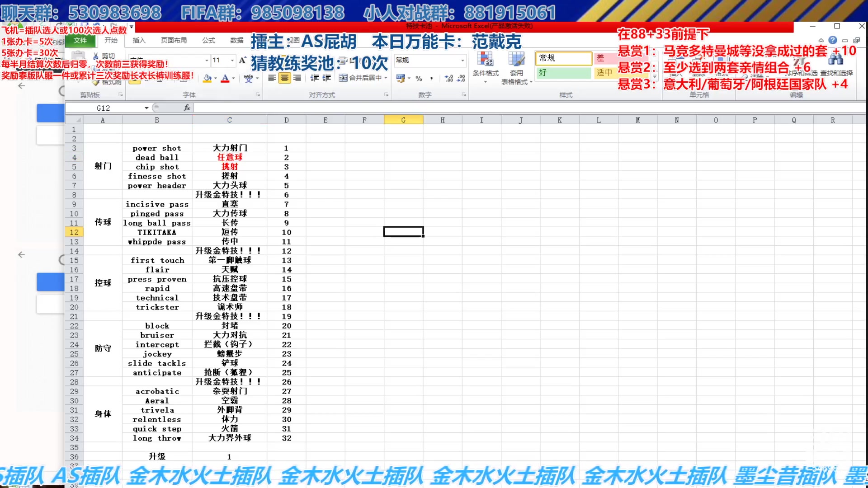Open the Clipboard (剪贴板) dialog launcher
This screenshot has width=868, height=488.
tap(121, 95)
